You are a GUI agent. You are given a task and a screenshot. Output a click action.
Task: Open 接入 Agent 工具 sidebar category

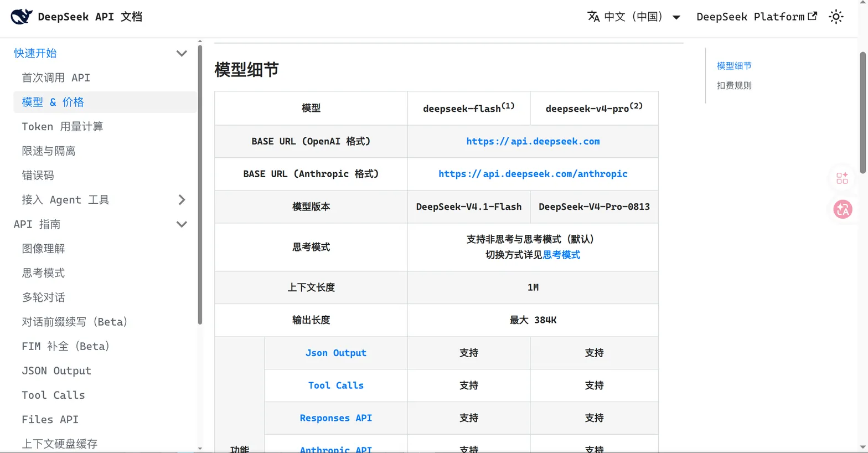click(65, 200)
